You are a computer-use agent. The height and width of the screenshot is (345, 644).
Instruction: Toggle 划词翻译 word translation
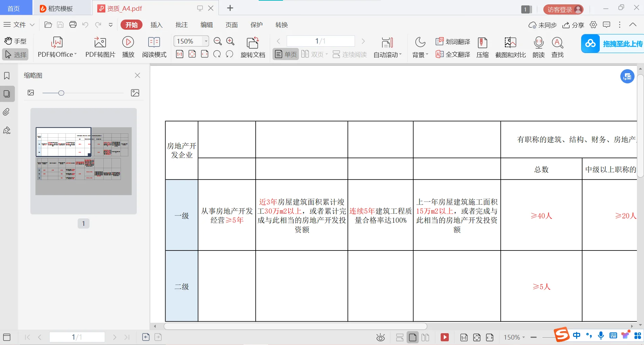[453, 41]
